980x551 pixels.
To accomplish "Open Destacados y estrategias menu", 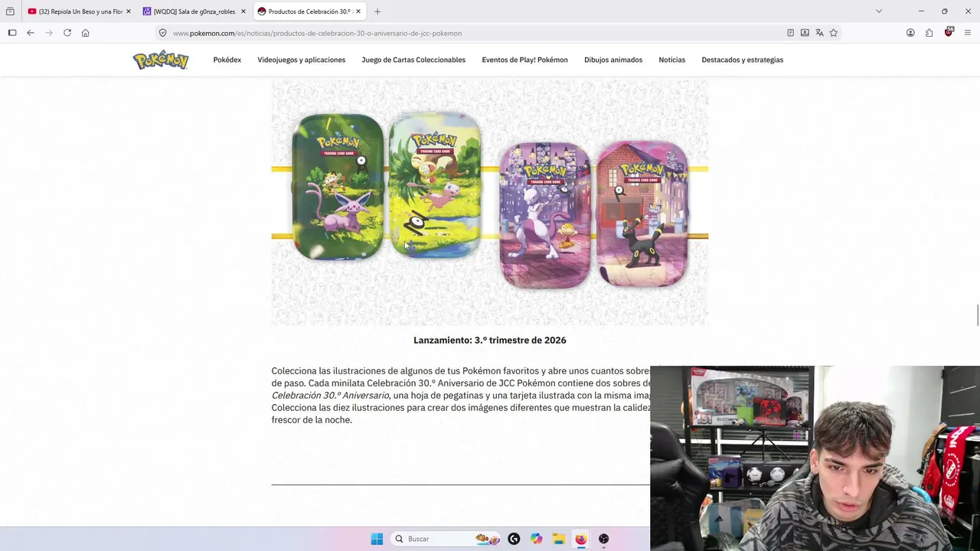I will click(743, 60).
